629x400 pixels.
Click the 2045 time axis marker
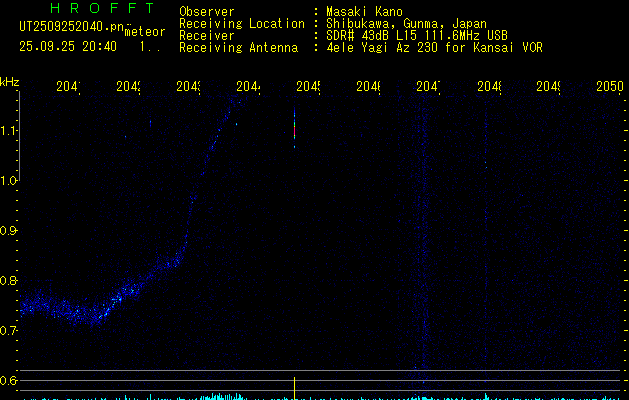[307, 88]
